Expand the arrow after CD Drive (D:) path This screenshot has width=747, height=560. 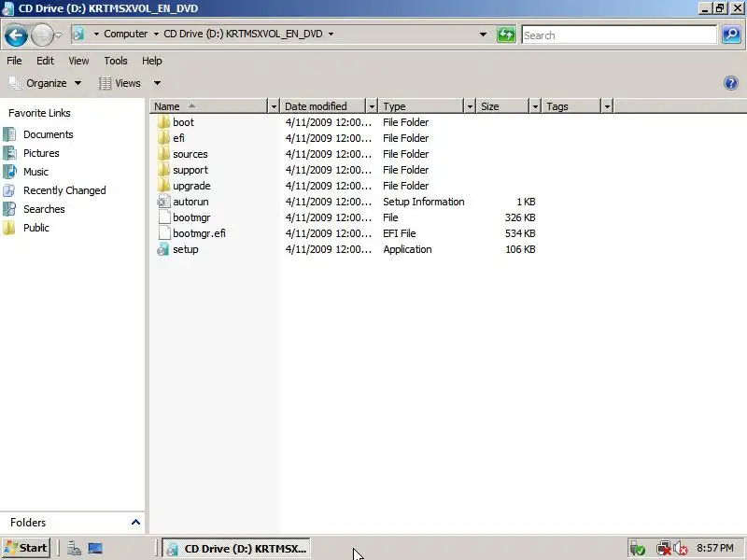pos(331,34)
